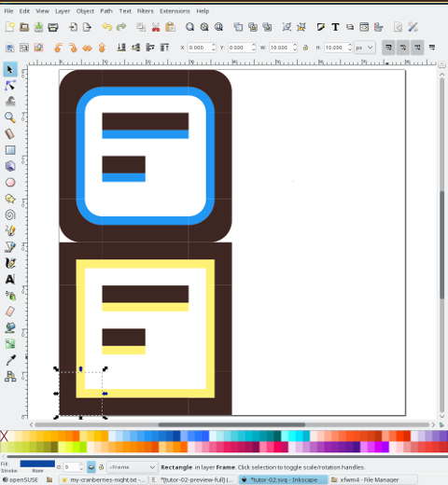This screenshot has width=448, height=485.
Task: Switch to xfwm4 File Manager taskbar button
Action: (372, 479)
